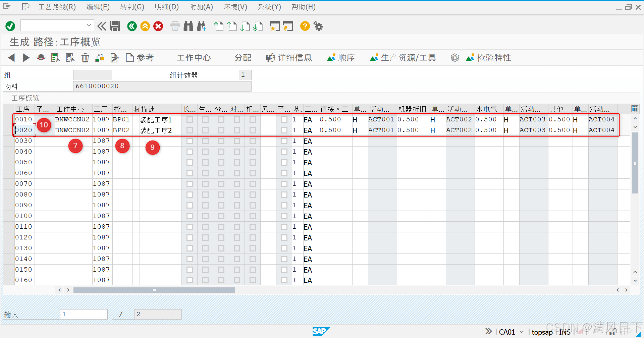The height and width of the screenshot is (338, 644).
Task: Click the 详细信息 puzzle icon
Action: tap(270, 57)
